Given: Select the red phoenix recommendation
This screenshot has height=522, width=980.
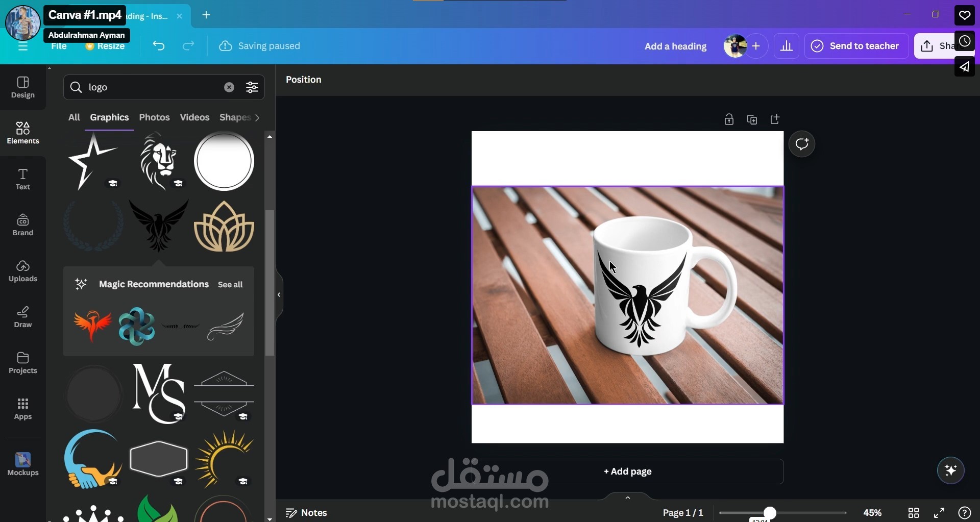Looking at the screenshot, I should pos(92,326).
